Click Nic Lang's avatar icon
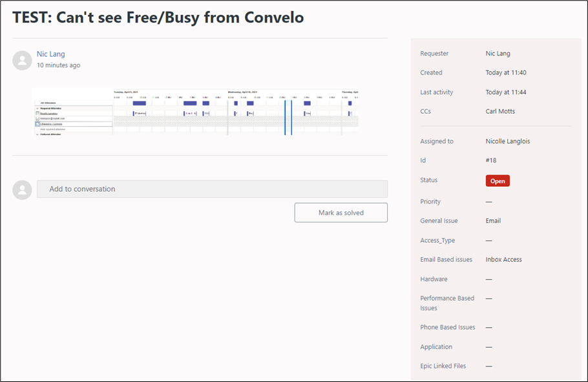Viewport: 588px width, 382px height. pyautogui.click(x=22, y=60)
